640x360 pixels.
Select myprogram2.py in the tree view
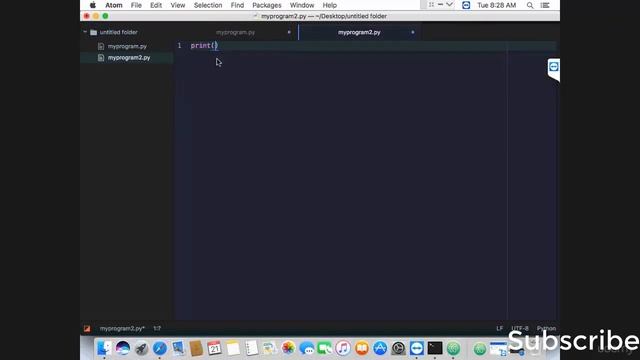(x=129, y=58)
